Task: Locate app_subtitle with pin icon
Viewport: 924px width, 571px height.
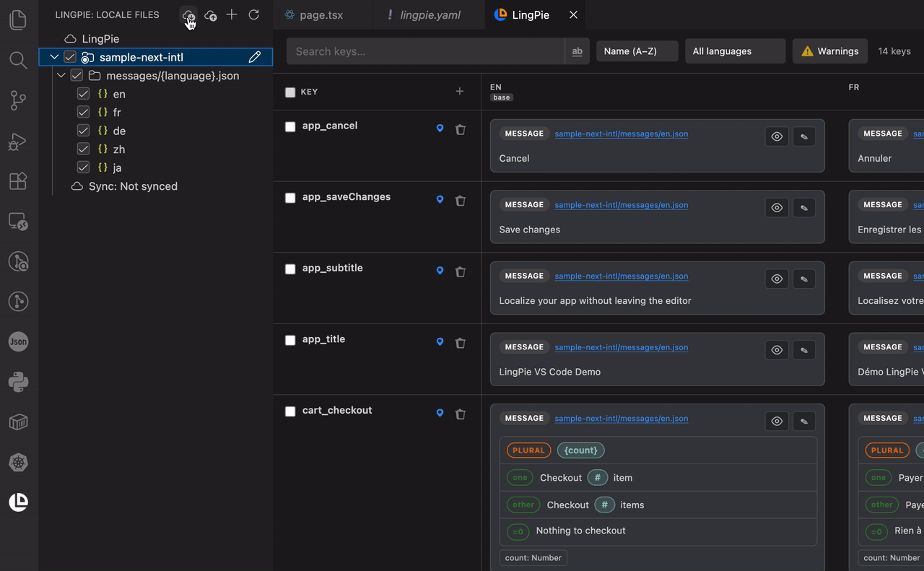Action: pos(440,271)
